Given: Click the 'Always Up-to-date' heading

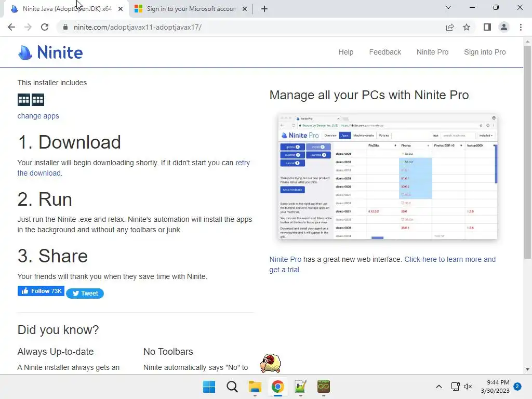Looking at the screenshot, I should 56,352.
